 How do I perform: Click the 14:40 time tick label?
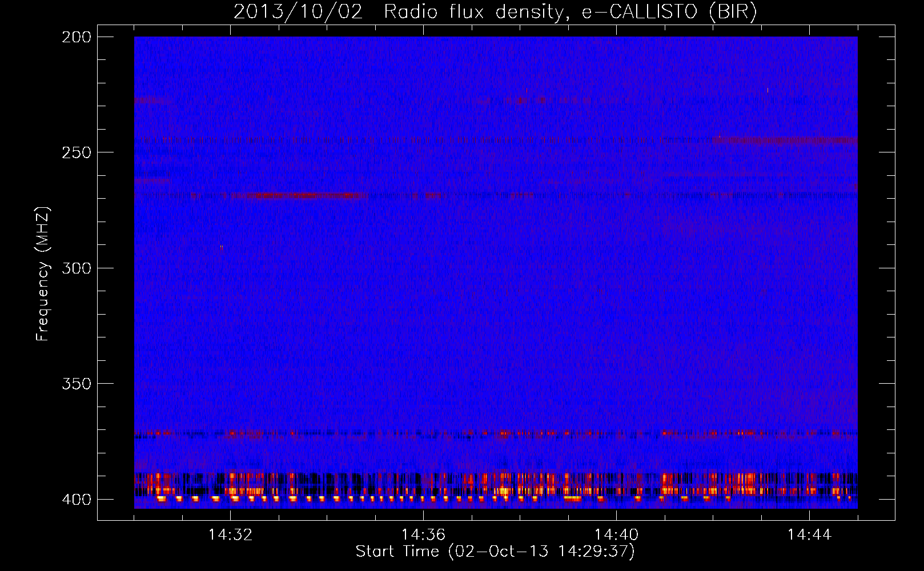tap(616, 534)
